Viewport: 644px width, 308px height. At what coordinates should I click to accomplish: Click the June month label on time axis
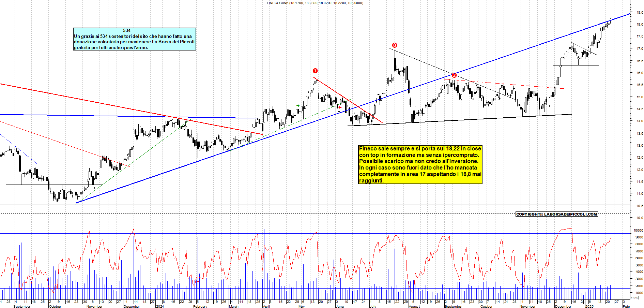[340, 306]
